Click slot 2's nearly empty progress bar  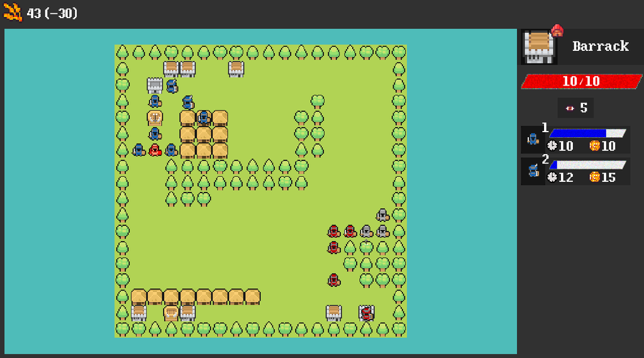click(587, 165)
